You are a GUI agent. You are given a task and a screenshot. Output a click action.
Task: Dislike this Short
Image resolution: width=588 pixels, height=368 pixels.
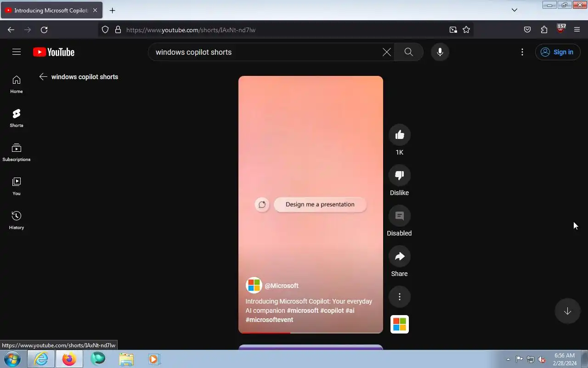pyautogui.click(x=400, y=175)
